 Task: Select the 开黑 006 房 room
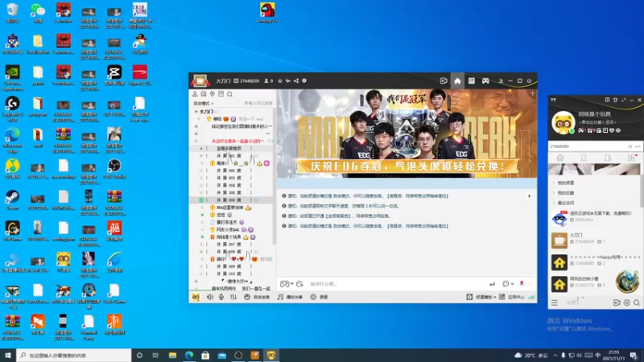tap(229, 200)
